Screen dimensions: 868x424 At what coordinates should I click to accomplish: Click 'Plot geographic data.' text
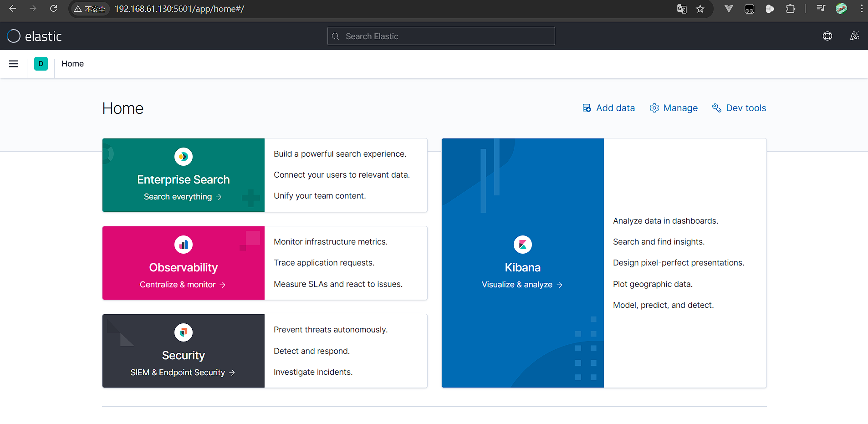click(x=653, y=284)
